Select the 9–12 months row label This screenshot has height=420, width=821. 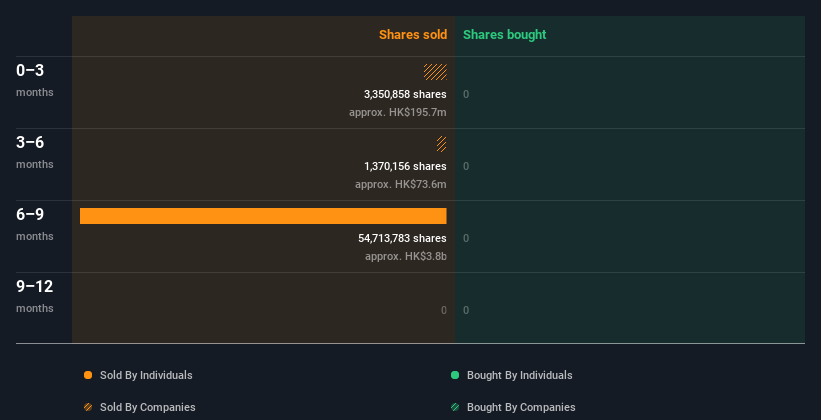pos(35,296)
